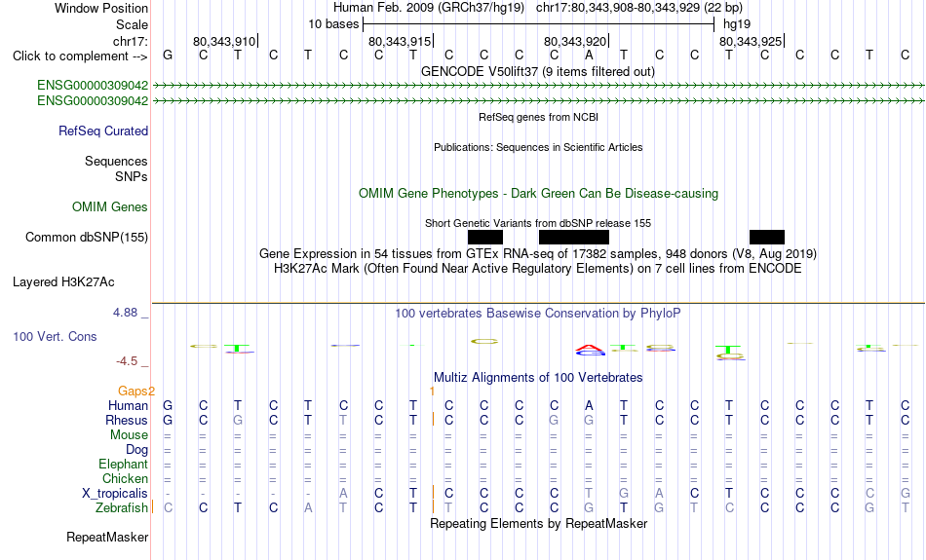Select the Common dbSNP(155) track label

tap(86, 238)
